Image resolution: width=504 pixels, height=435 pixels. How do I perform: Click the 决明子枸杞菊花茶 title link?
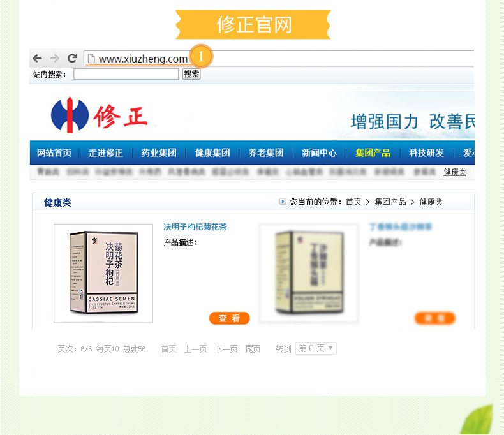[x=195, y=227]
